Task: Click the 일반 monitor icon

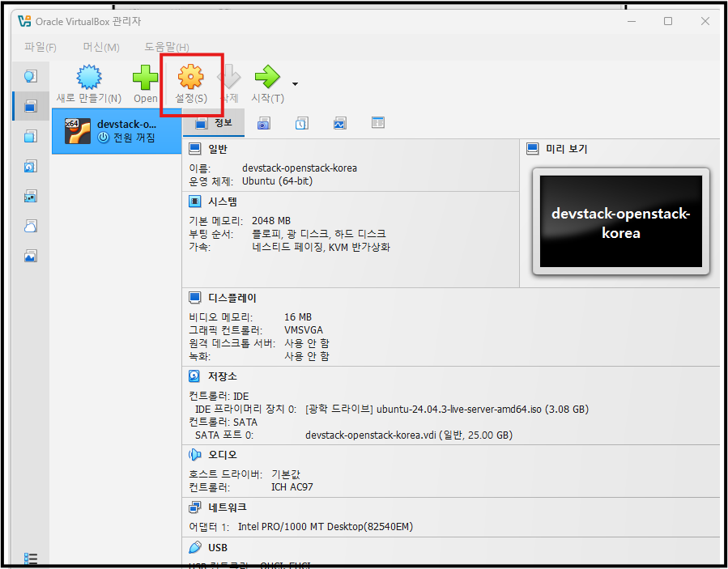Action: click(x=195, y=149)
